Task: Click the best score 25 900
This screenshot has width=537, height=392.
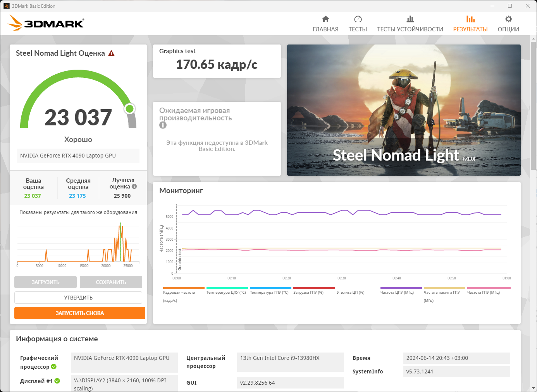Action: [122, 196]
